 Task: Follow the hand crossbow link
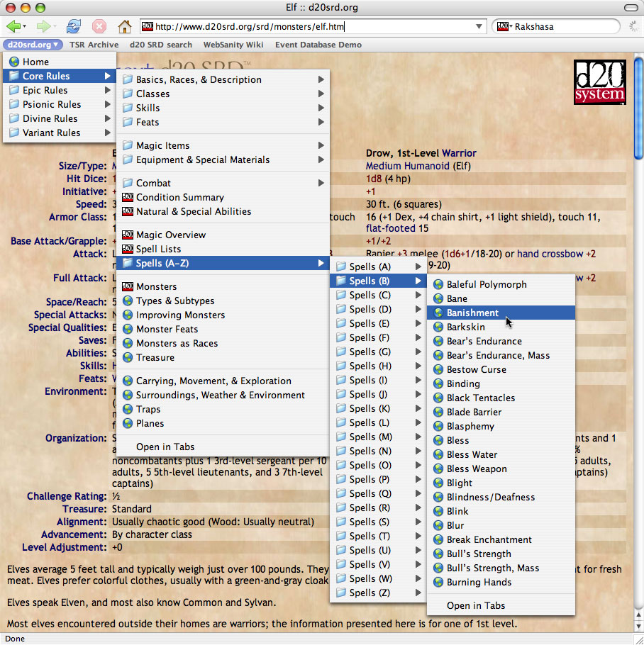550,254
